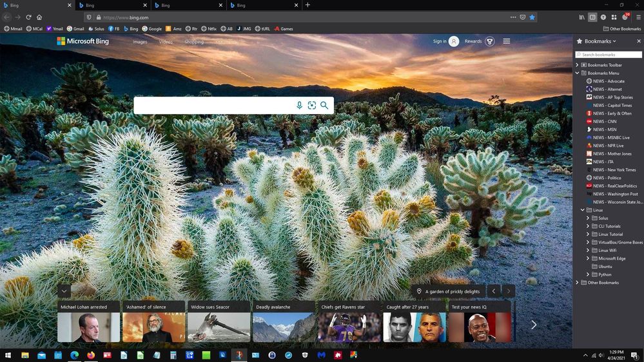Viewport: 644px width, 362px height.
Task: Open page actions three-dot menu
Action: (x=513, y=17)
